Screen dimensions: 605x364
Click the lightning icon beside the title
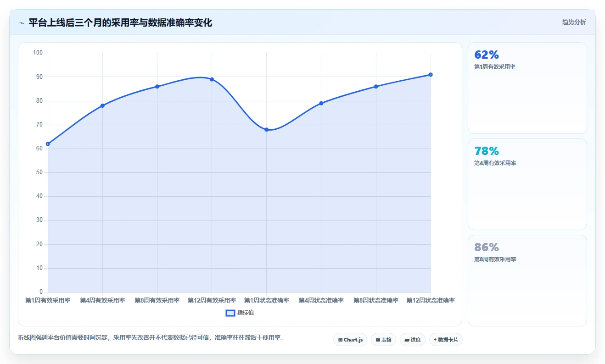pyautogui.click(x=22, y=23)
